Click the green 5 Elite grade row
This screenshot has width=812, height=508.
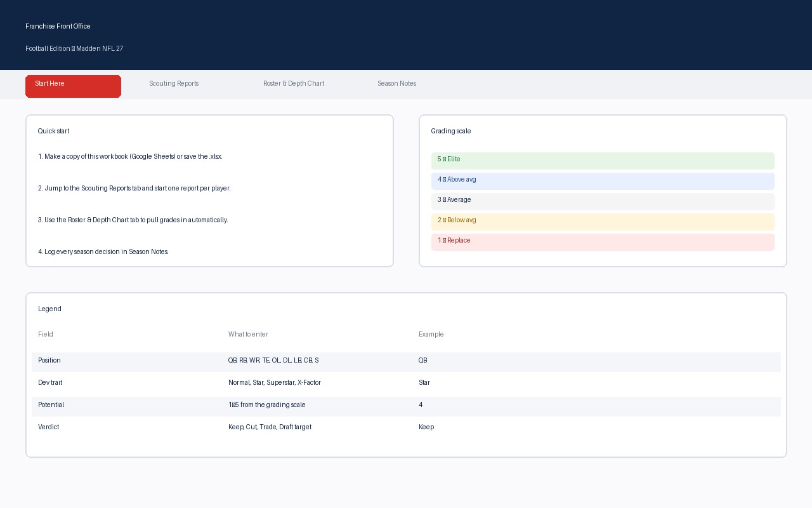[603, 161]
